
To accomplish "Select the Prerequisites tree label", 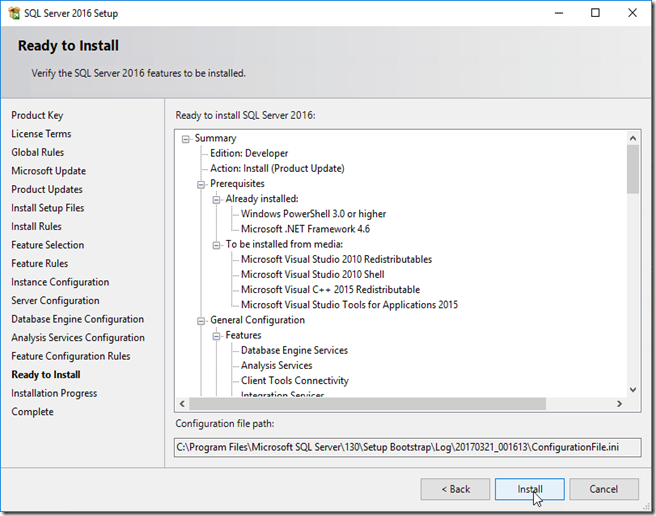I will 237,183.
